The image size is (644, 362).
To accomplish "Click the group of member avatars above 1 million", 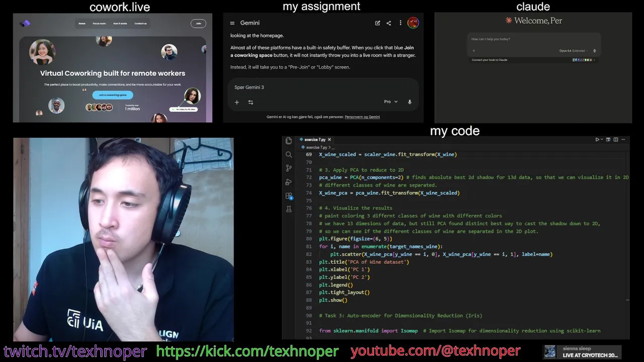I will coord(99,107).
